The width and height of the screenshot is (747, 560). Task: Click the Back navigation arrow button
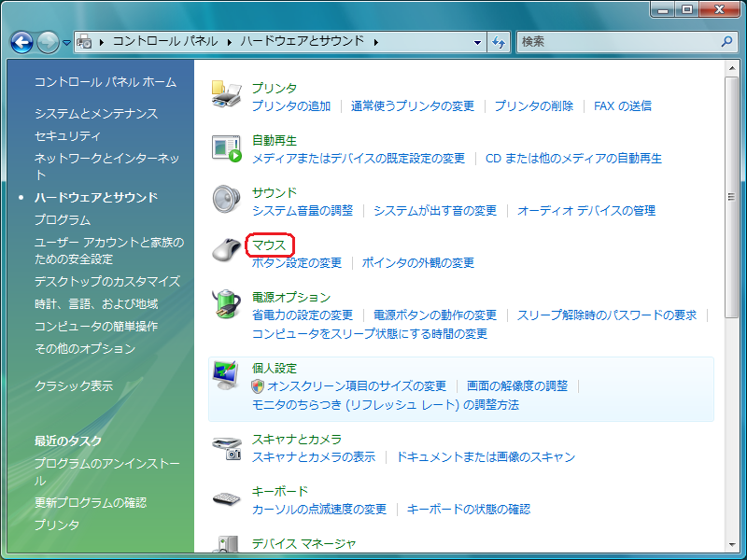(21, 42)
